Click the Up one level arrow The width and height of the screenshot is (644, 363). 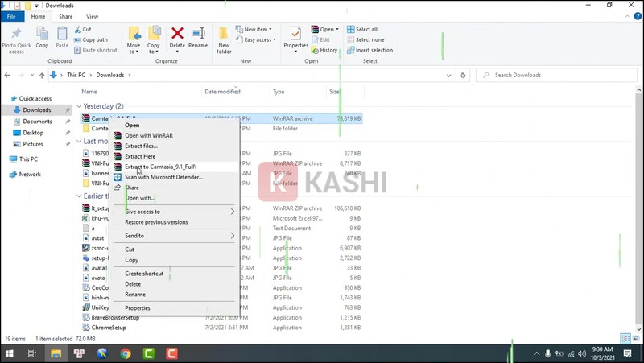click(42, 75)
